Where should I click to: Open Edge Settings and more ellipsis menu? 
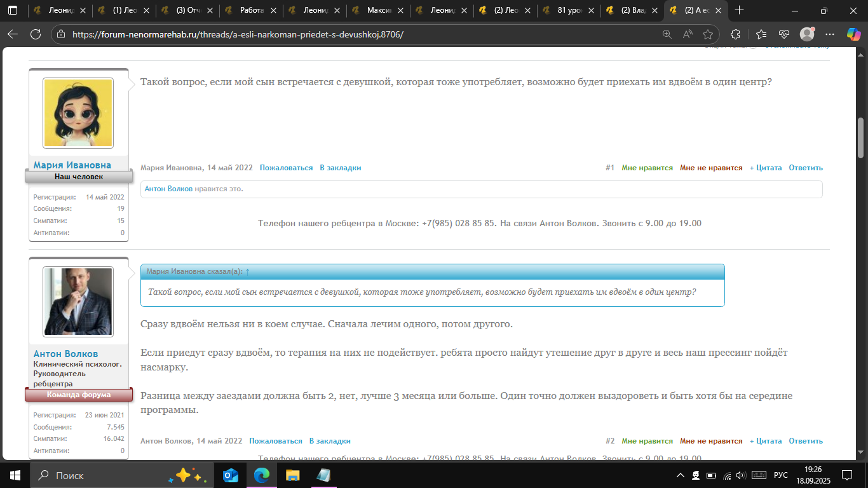[829, 34]
